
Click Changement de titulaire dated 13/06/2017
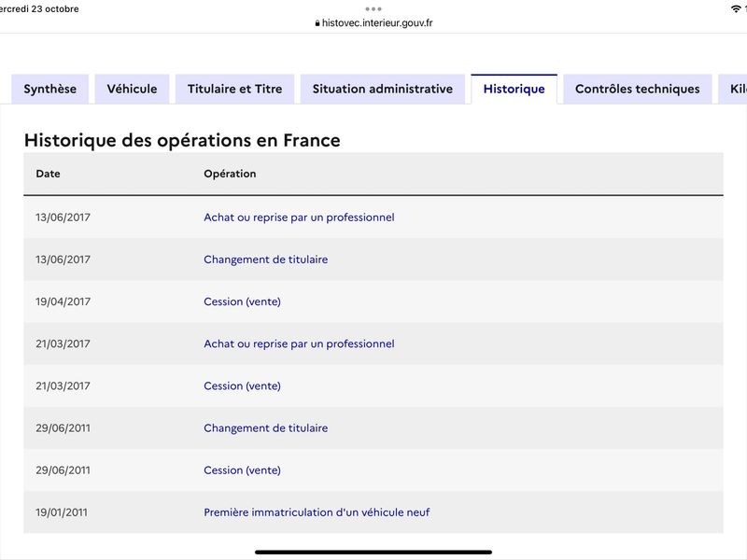(x=266, y=259)
